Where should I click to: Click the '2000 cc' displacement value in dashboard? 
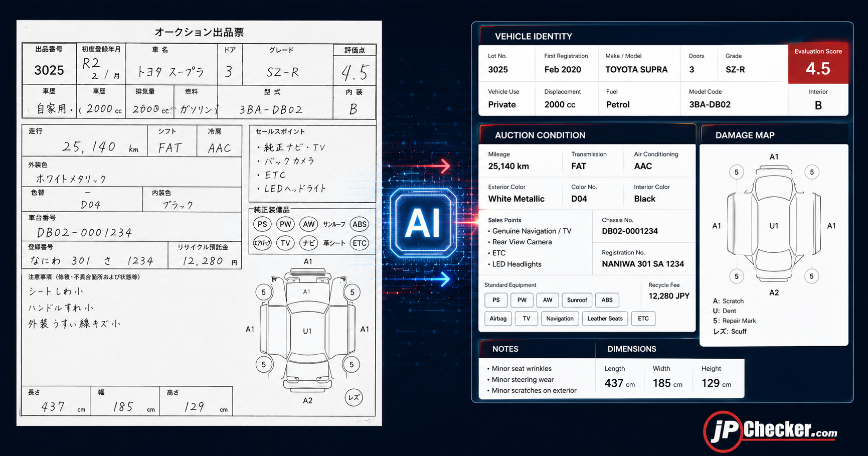(560, 105)
